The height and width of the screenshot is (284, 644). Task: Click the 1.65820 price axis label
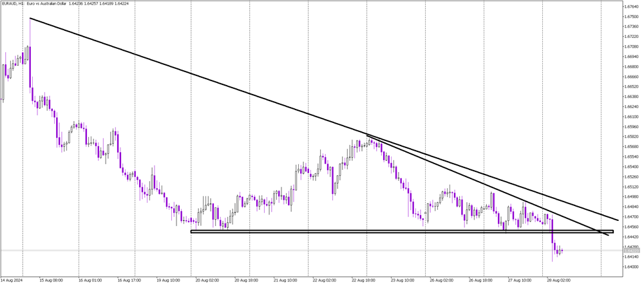coord(631,137)
